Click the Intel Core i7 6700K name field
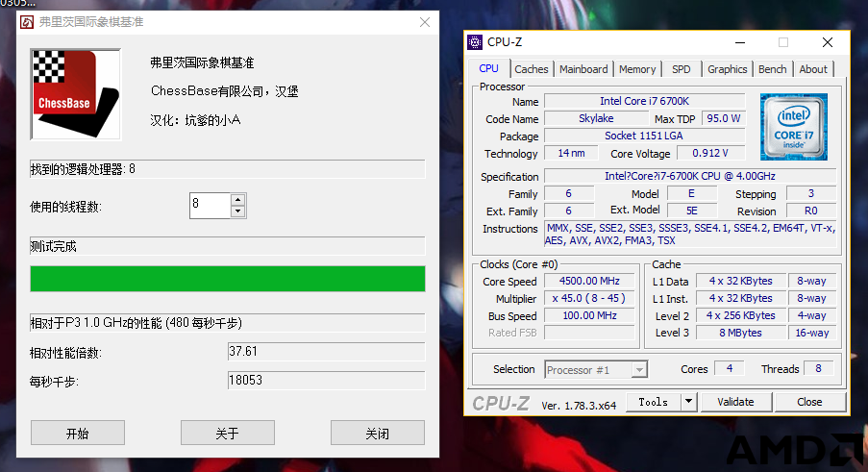This screenshot has width=868, height=472. click(x=645, y=101)
